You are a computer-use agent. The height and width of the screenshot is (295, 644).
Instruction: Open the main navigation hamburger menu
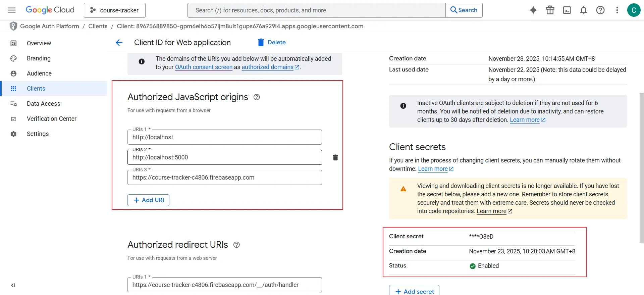coord(12,10)
